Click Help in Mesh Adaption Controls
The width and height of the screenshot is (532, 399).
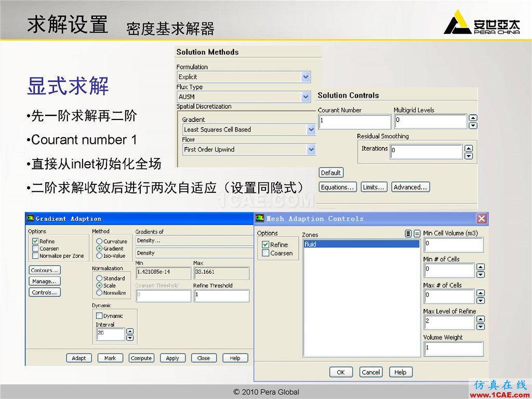pos(401,372)
